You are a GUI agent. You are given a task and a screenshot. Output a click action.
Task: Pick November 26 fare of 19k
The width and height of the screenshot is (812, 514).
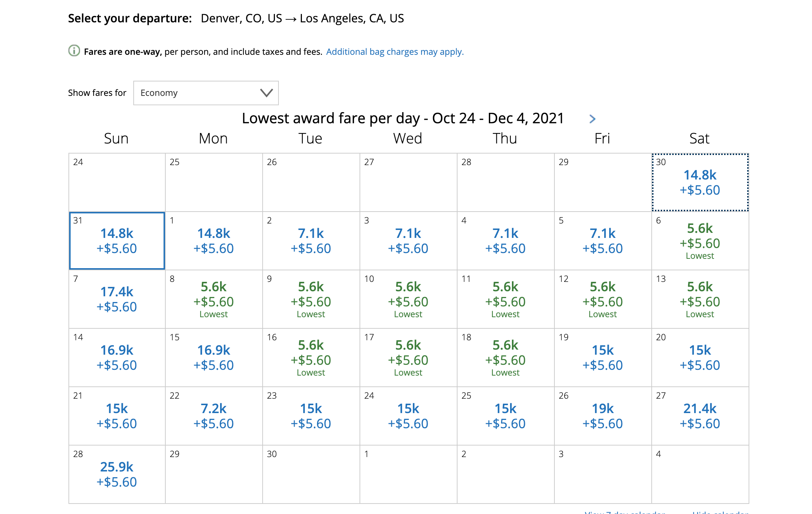point(602,416)
